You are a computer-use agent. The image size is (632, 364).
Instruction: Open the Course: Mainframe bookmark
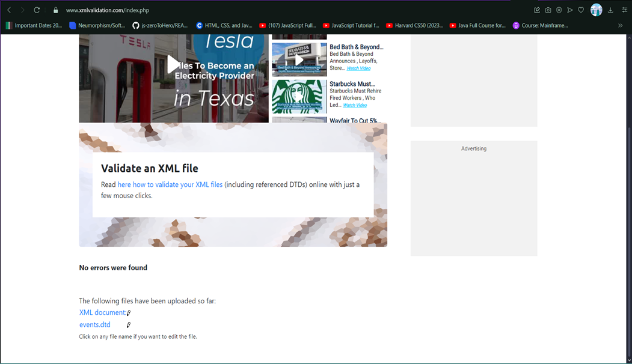click(x=541, y=25)
